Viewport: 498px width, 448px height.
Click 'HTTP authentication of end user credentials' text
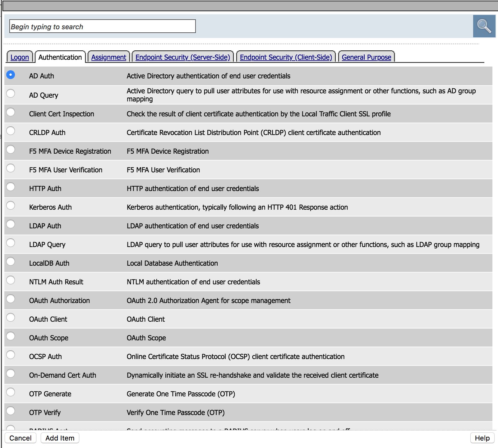point(193,189)
